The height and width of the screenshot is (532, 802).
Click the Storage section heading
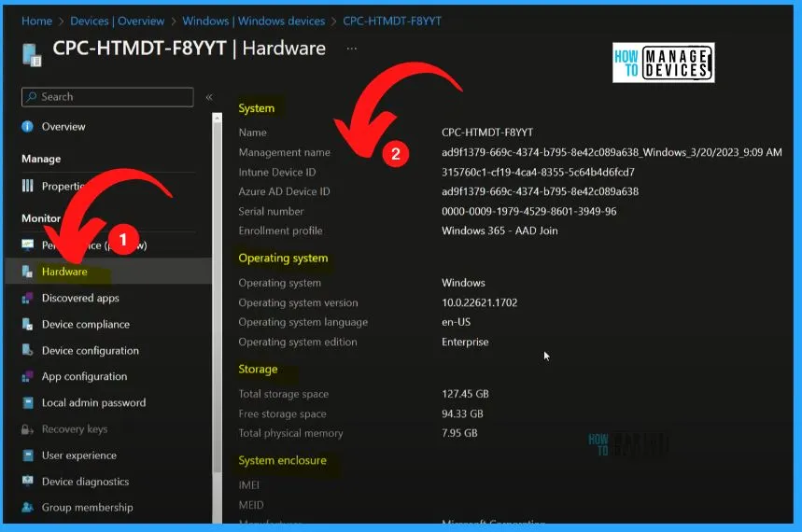pos(258,370)
